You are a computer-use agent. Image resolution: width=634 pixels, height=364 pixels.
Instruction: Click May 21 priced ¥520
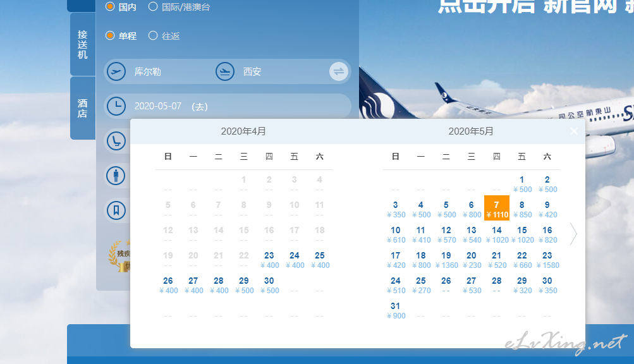click(x=497, y=260)
